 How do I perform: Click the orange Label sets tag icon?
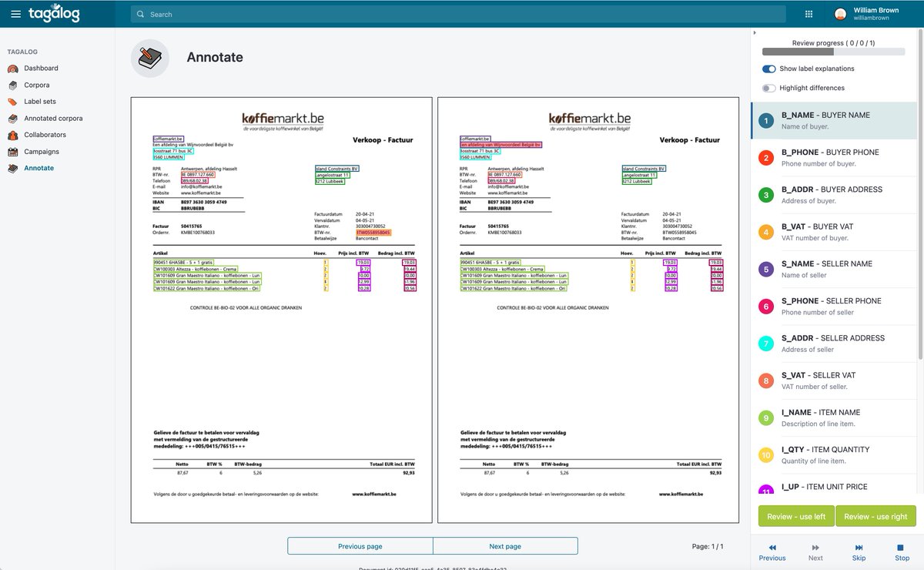click(13, 101)
